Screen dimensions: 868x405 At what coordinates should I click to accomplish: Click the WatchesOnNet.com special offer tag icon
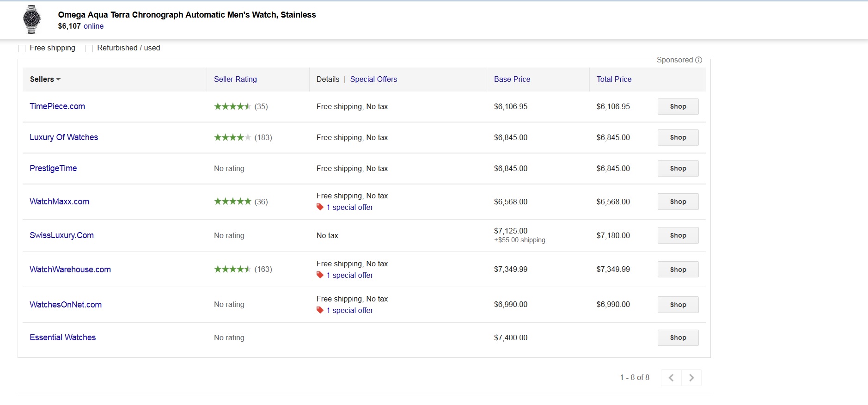click(320, 310)
